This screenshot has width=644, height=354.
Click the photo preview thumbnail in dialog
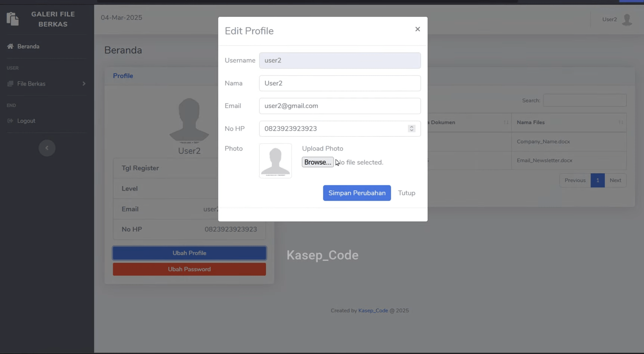[x=275, y=161]
